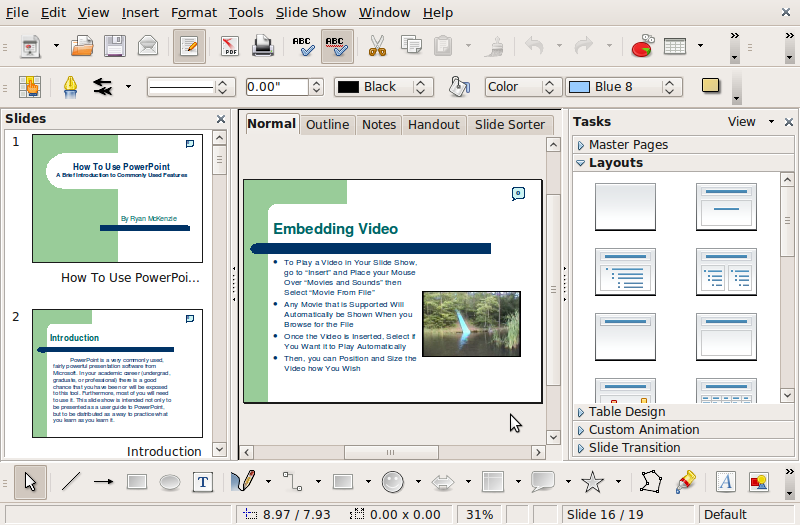Choose the Title, Content layout with bullets
Viewport: 800px width, 525px height.
click(625, 272)
